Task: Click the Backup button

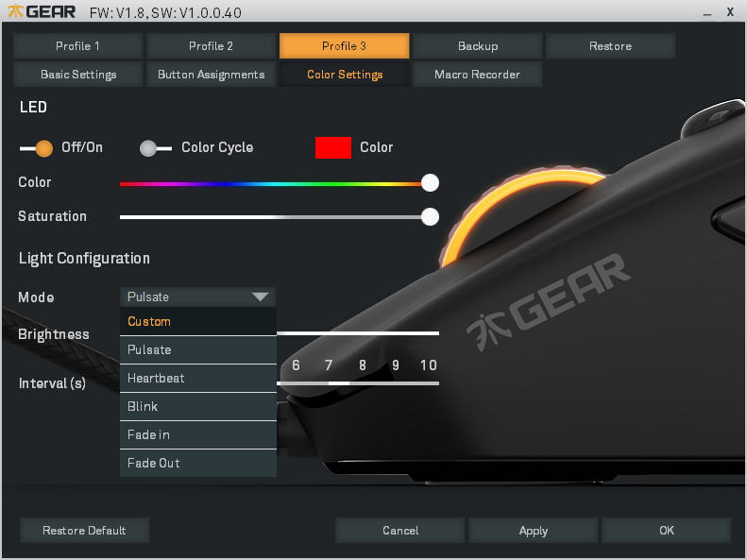Action: click(x=478, y=46)
